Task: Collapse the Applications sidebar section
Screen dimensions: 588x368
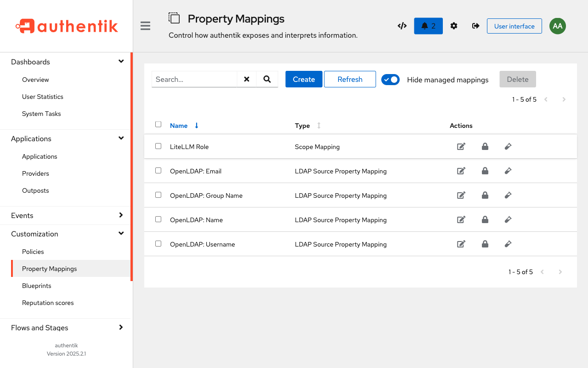Action: [65, 138]
